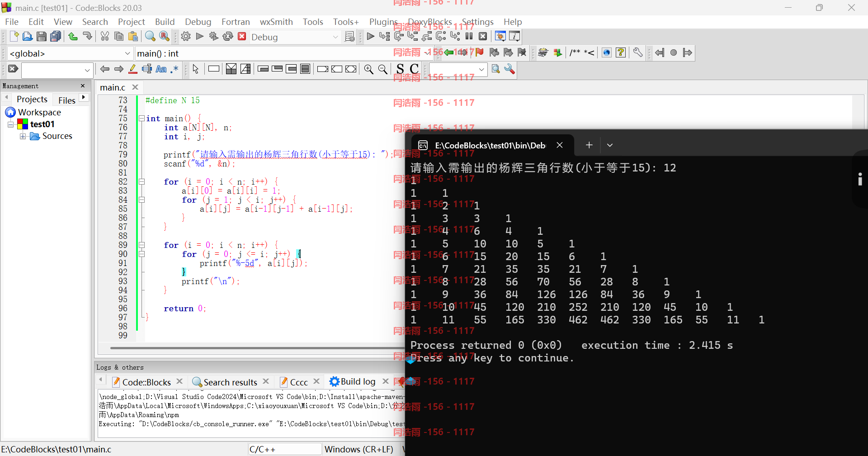
Task: Click the search text input field
Action: point(52,70)
